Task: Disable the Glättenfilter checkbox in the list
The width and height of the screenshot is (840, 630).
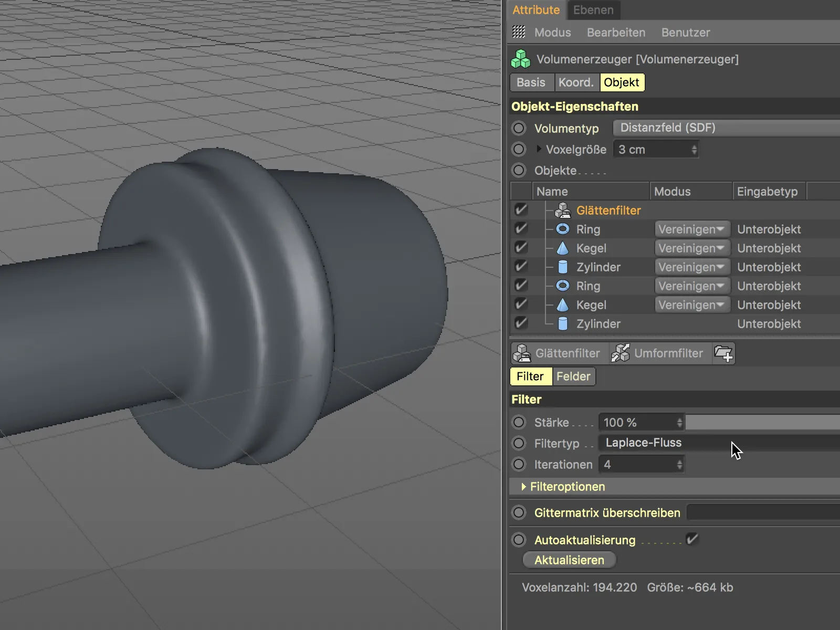Action: pyautogui.click(x=521, y=210)
